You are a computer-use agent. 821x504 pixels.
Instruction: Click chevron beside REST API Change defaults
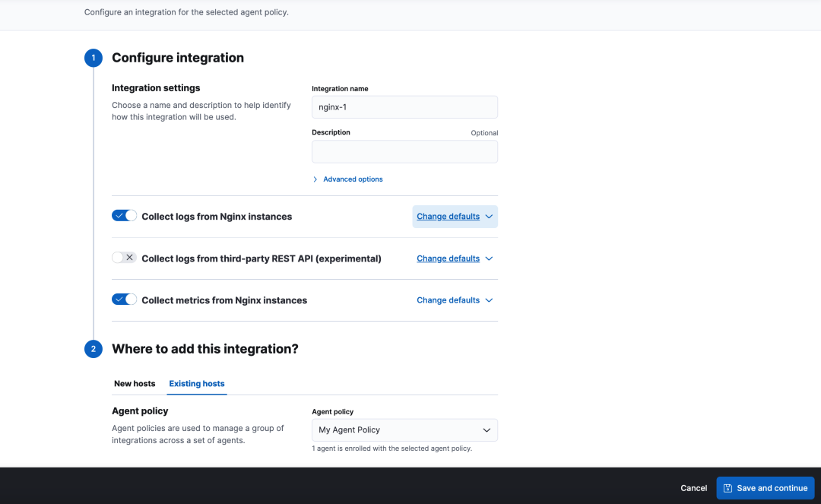tap(489, 258)
